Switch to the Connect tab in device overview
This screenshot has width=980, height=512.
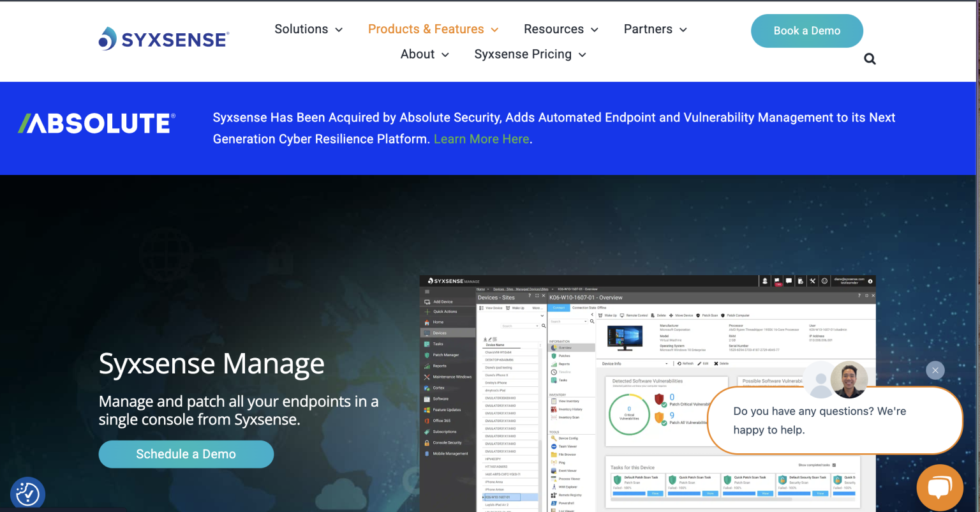click(558, 308)
